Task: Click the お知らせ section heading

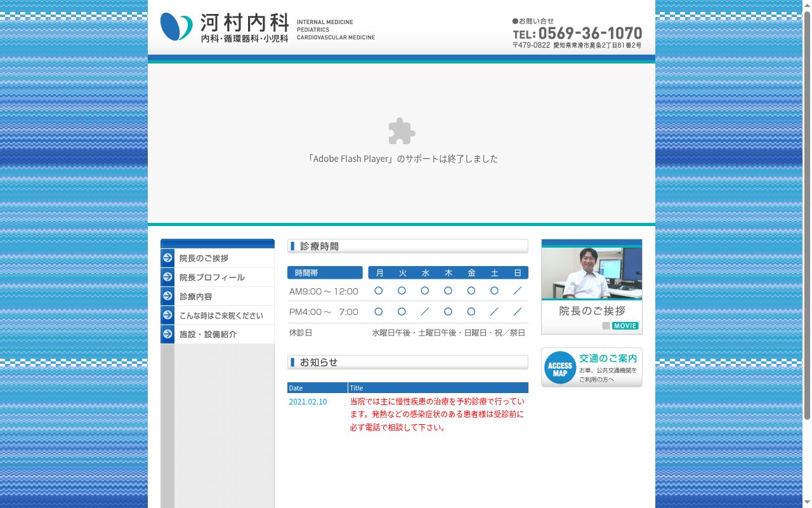Action: pyautogui.click(x=407, y=362)
